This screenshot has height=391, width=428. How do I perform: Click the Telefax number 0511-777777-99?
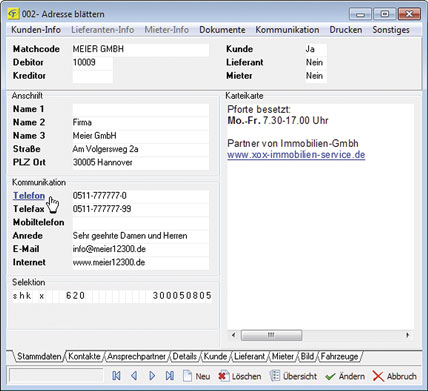(x=141, y=209)
